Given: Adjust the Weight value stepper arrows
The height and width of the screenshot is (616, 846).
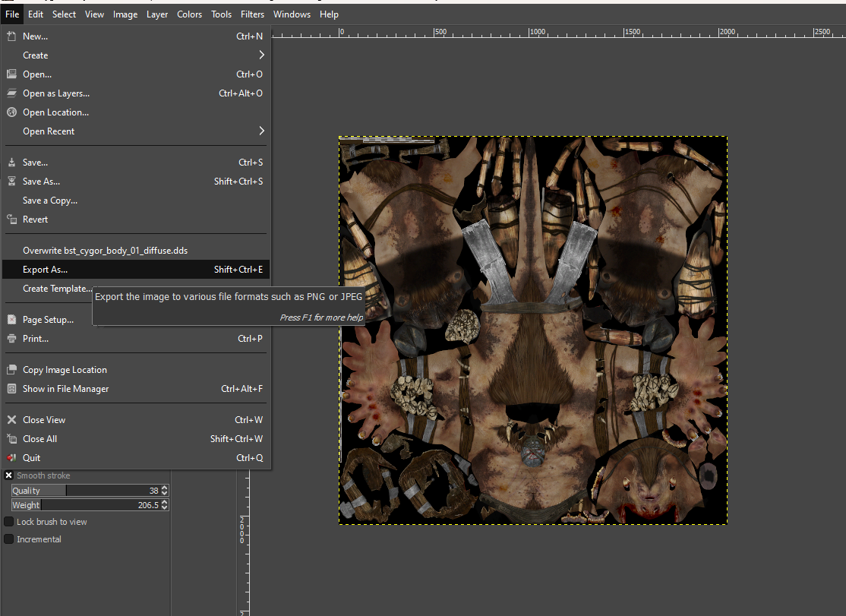Looking at the screenshot, I should click(165, 505).
